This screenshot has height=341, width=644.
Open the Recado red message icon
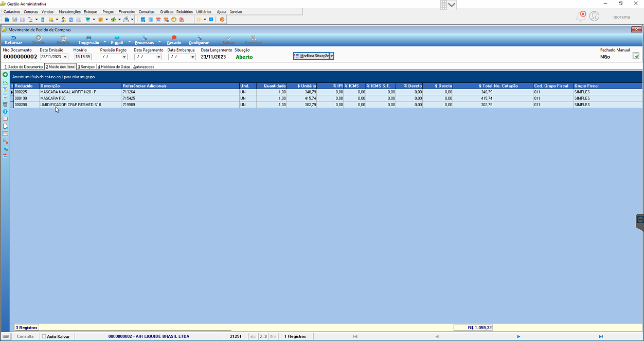pos(174,40)
